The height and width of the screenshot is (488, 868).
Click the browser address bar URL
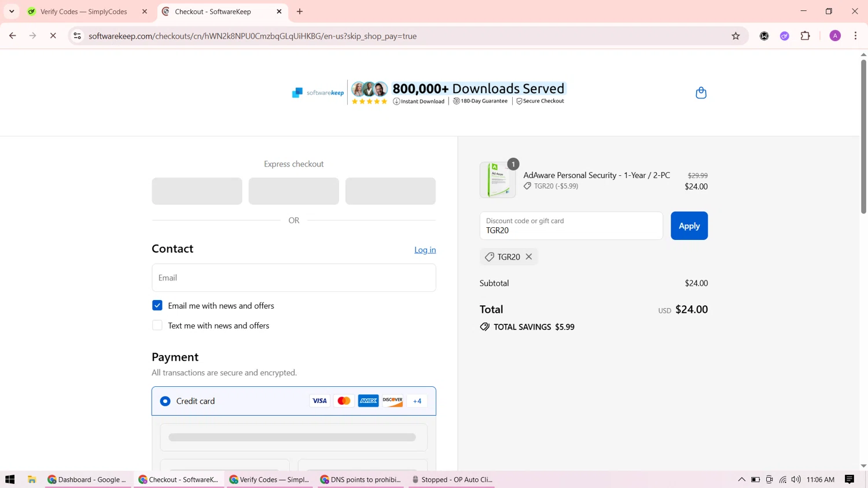[x=253, y=36]
